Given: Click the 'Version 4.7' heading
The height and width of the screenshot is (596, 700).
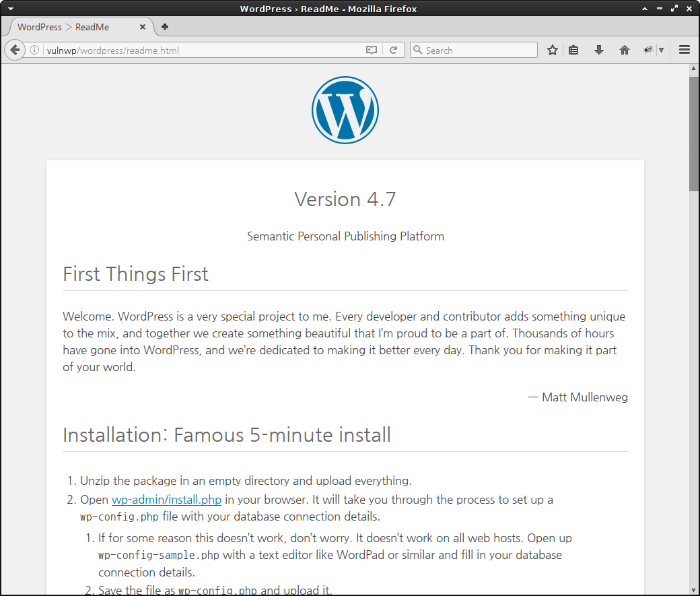Looking at the screenshot, I should coord(345,199).
